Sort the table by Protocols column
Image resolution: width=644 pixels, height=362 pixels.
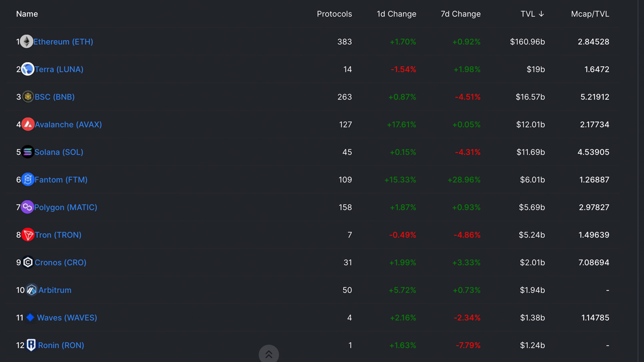tap(334, 14)
